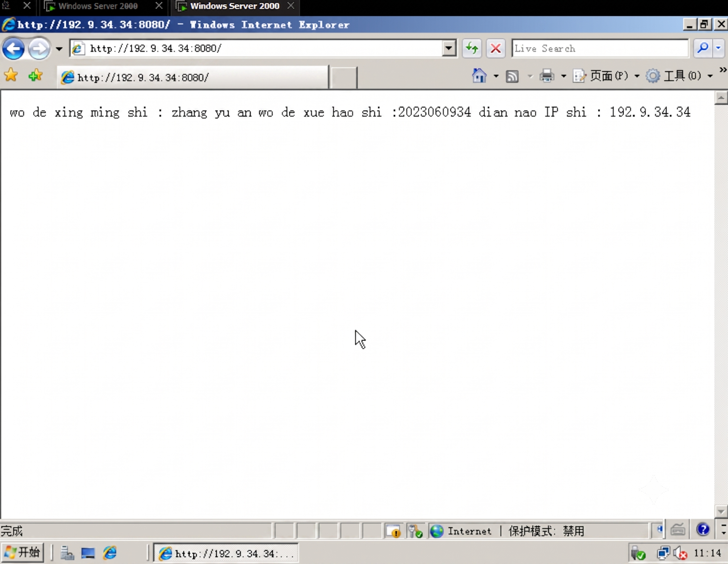Select the active Windows Server 2000 VM tab
The height and width of the screenshot is (564, 728).
click(235, 6)
